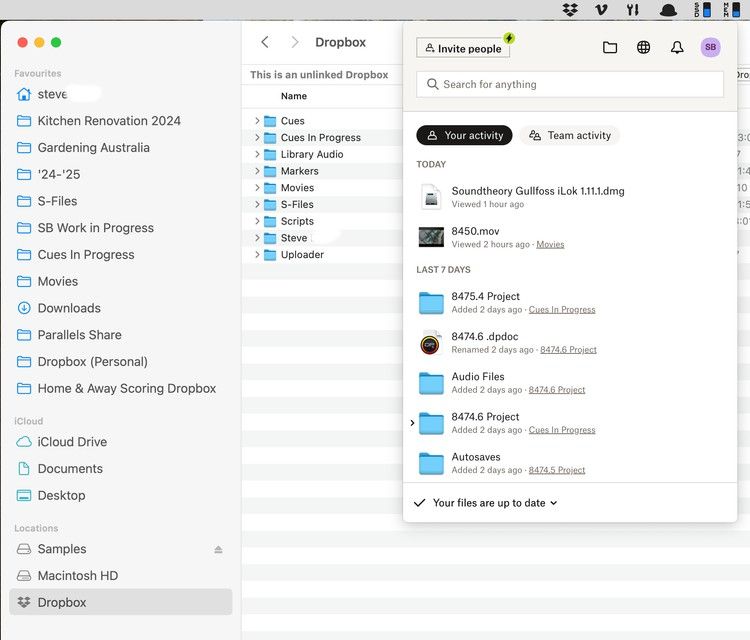Expand the Cues folder disclosure triangle

(257, 121)
